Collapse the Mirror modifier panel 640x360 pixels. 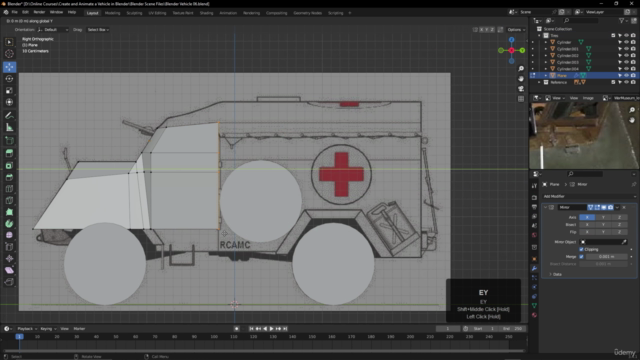pos(546,207)
